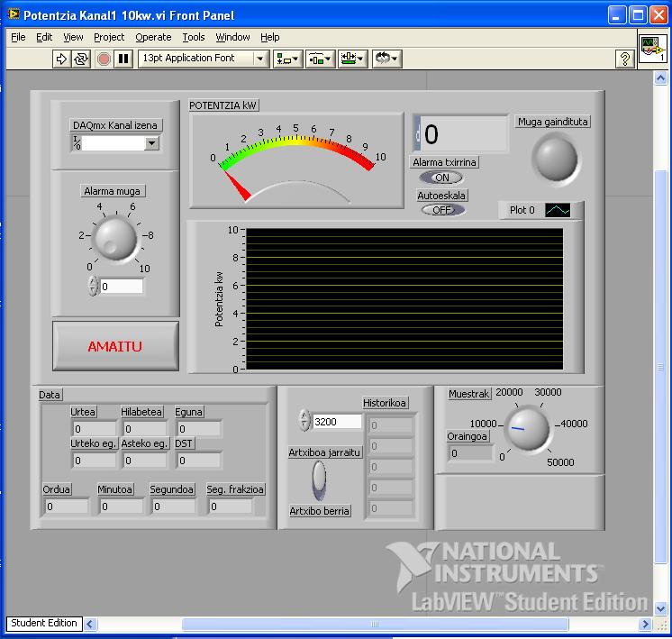The height and width of the screenshot is (639, 672).
Task: Open the Edit menu
Action: (44, 37)
